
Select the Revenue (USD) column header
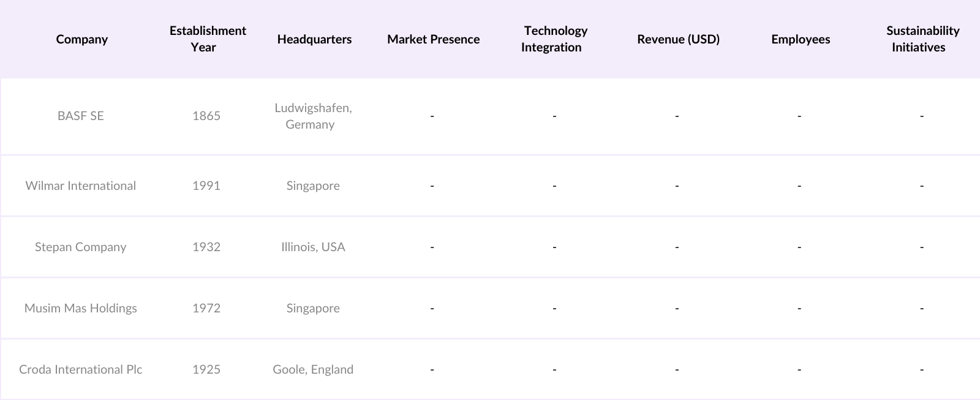click(x=678, y=39)
